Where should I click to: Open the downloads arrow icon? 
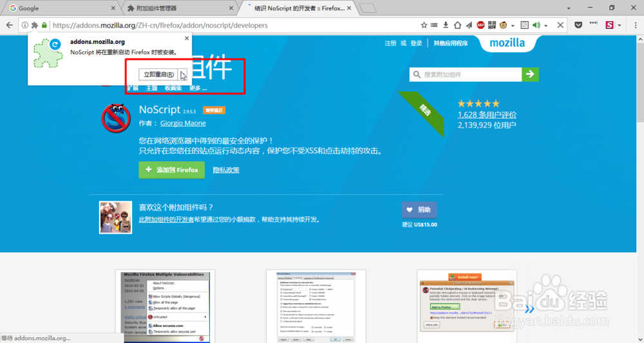click(446, 25)
